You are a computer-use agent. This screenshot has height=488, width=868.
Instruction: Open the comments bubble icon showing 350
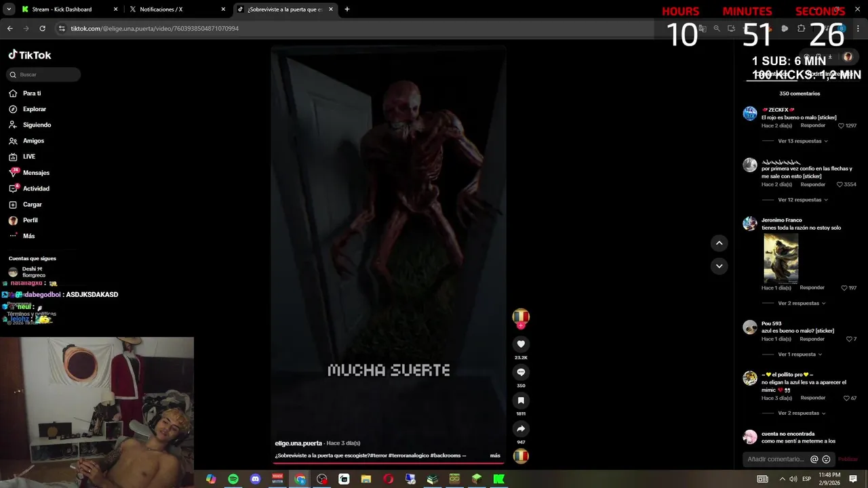click(x=521, y=372)
